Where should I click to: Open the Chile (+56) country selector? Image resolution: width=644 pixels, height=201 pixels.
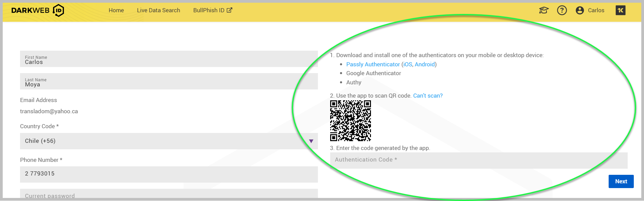pos(163,141)
